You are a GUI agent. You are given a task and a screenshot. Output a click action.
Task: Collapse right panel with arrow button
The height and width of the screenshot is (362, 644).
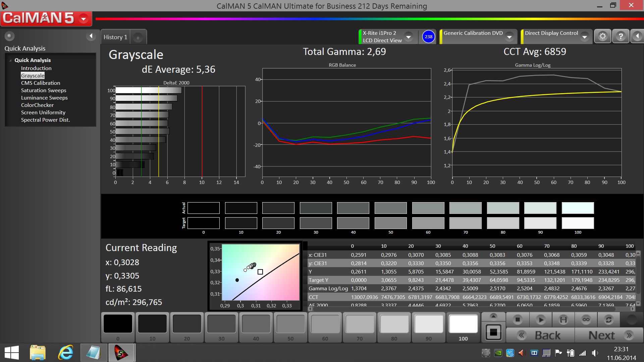637,36
